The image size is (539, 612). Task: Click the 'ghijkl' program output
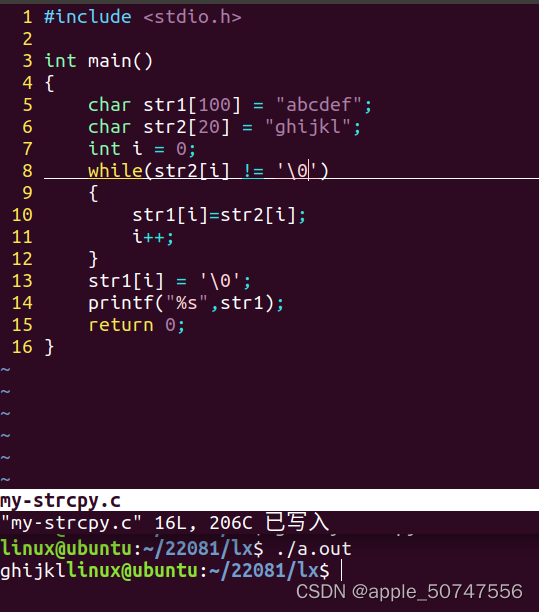click(x=34, y=571)
